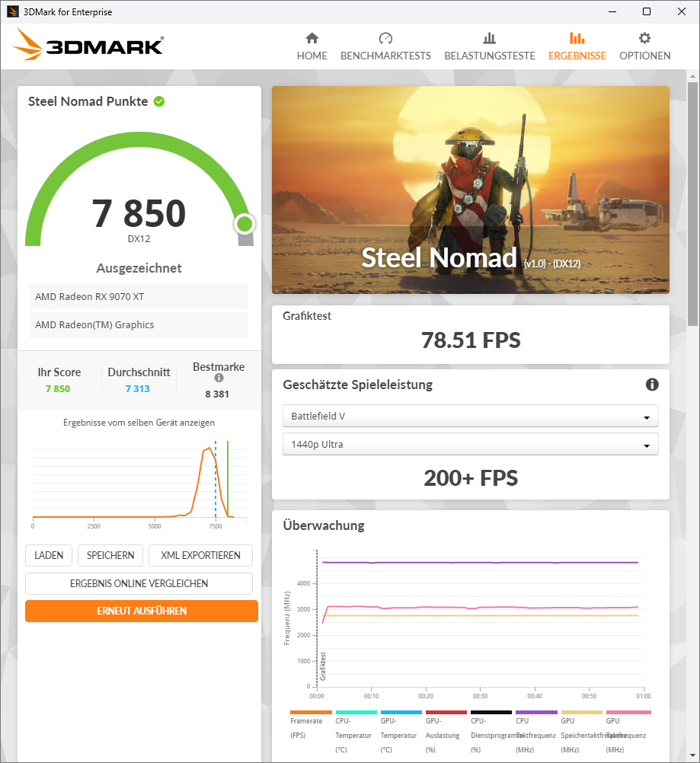Click the green validated checkmark icon

point(159,101)
